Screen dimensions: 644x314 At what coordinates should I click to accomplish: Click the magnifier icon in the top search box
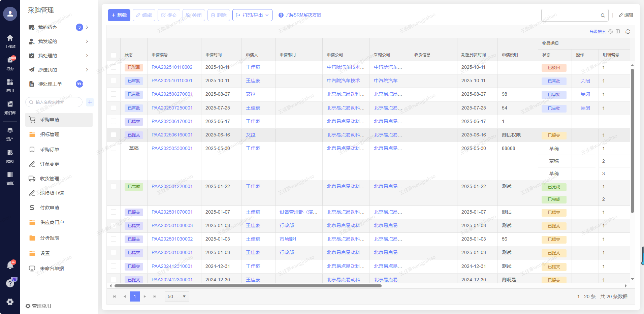603,15
